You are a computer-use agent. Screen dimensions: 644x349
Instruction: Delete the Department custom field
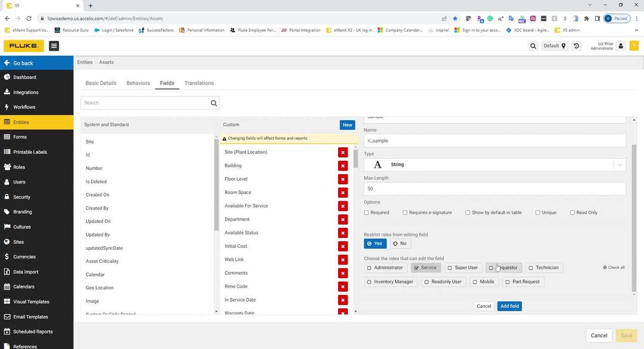click(x=343, y=220)
